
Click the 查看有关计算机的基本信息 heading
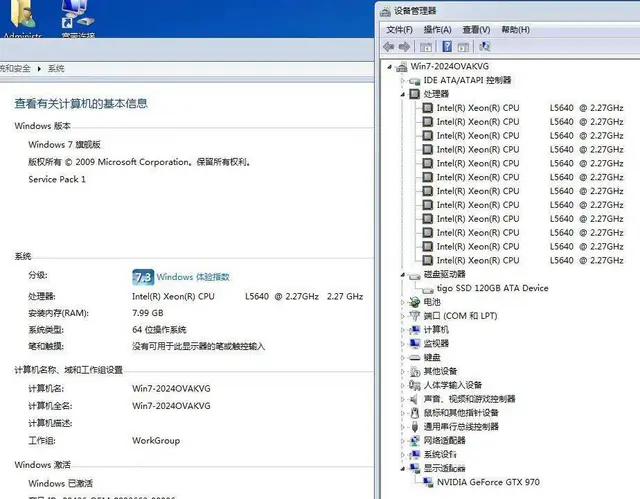pos(81,104)
